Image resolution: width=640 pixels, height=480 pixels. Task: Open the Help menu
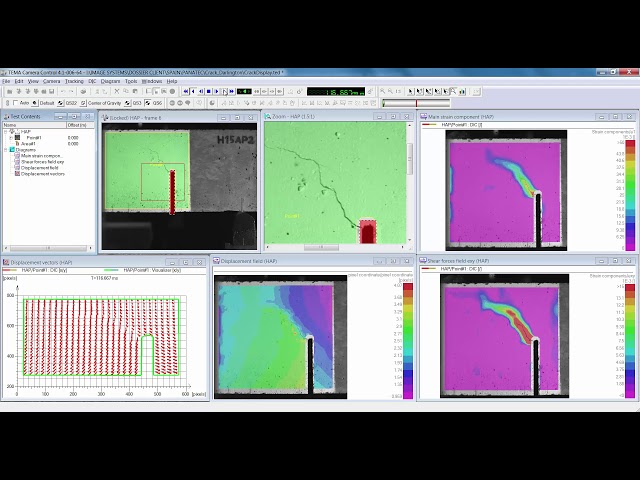click(x=172, y=81)
